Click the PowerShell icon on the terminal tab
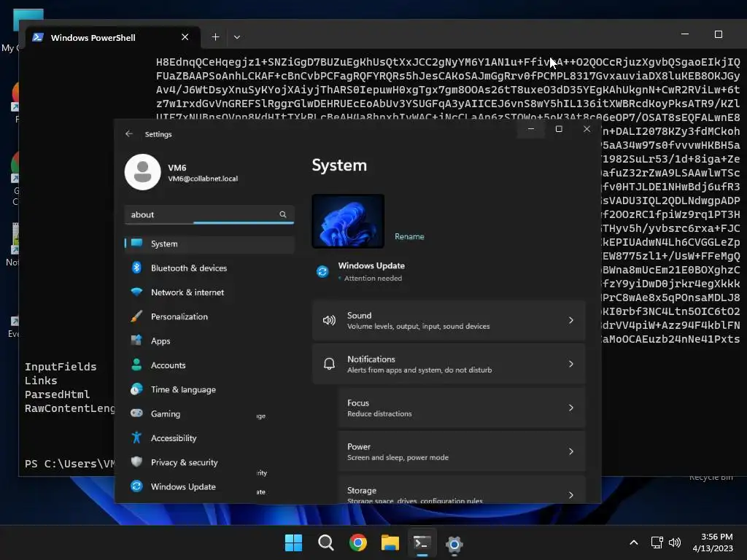 pyautogui.click(x=38, y=37)
